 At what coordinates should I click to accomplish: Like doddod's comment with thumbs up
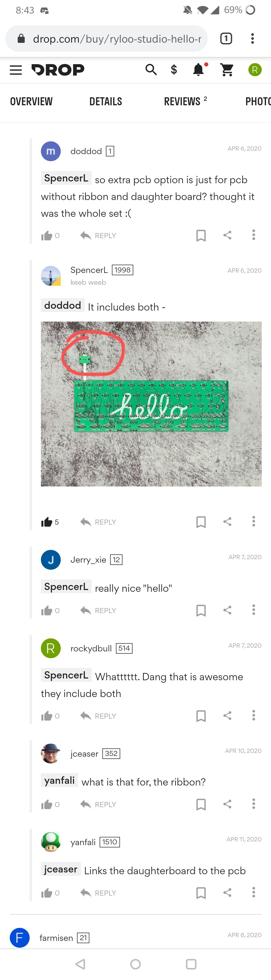coord(46,236)
